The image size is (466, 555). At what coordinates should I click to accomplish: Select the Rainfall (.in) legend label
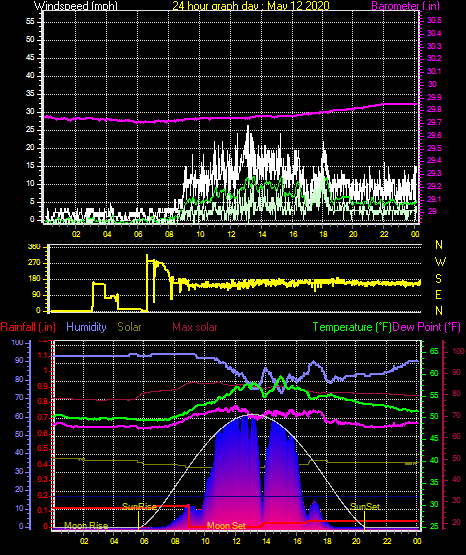[28, 327]
